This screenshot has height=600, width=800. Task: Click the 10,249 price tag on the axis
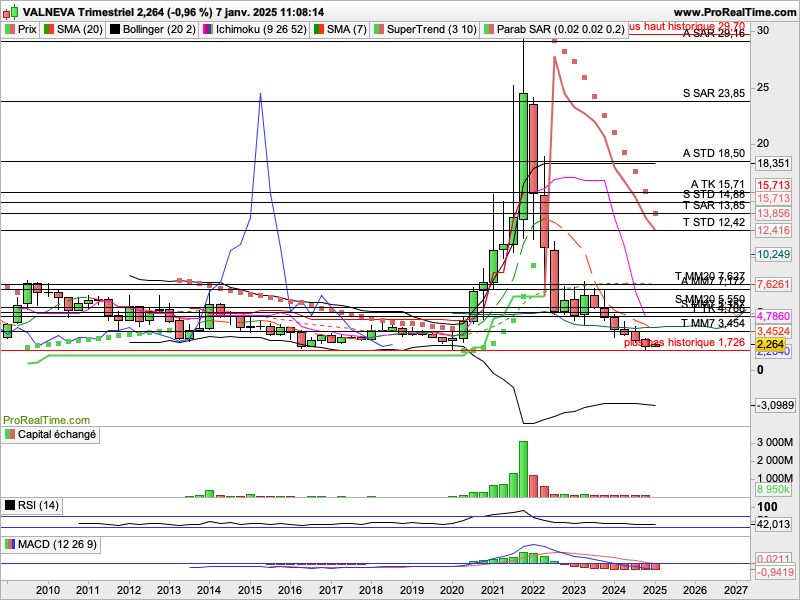(x=773, y=254)
